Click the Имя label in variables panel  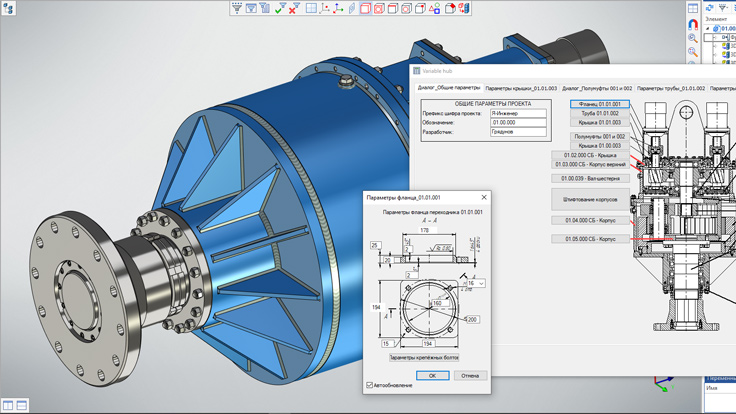pos(711,388)
